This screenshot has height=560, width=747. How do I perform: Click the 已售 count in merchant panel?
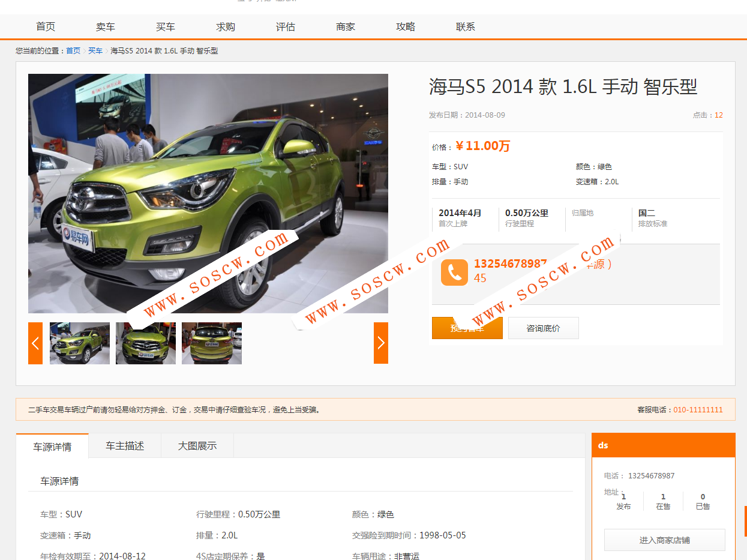[x=703, y=502]
